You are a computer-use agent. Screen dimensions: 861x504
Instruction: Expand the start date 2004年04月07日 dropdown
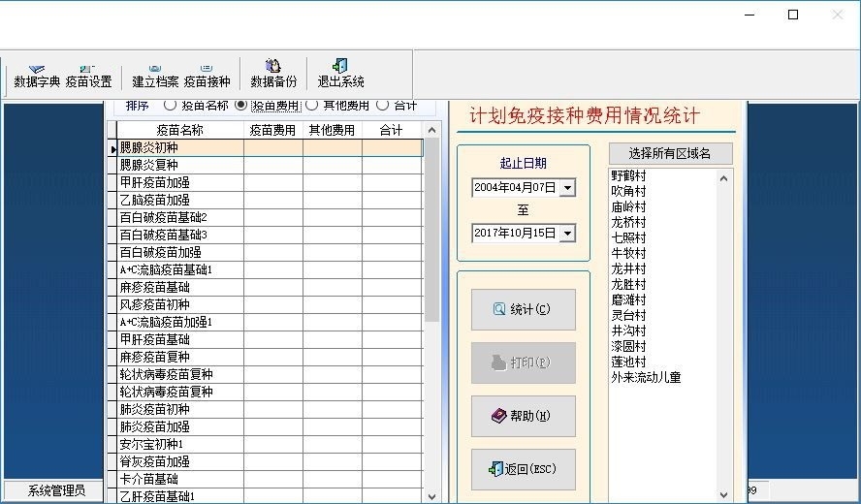point(567,188)
